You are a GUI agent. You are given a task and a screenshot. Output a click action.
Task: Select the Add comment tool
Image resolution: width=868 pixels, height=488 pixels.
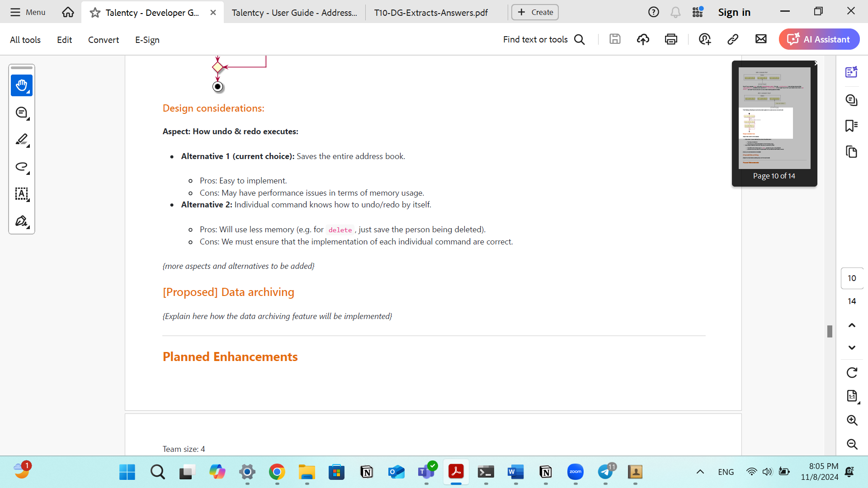pos(21,113)
